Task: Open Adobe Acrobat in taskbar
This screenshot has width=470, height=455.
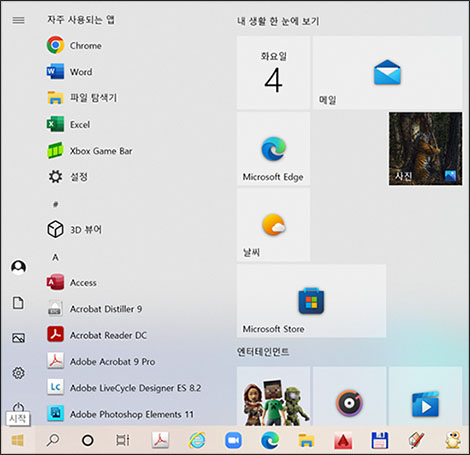Action: pos(160,440)
